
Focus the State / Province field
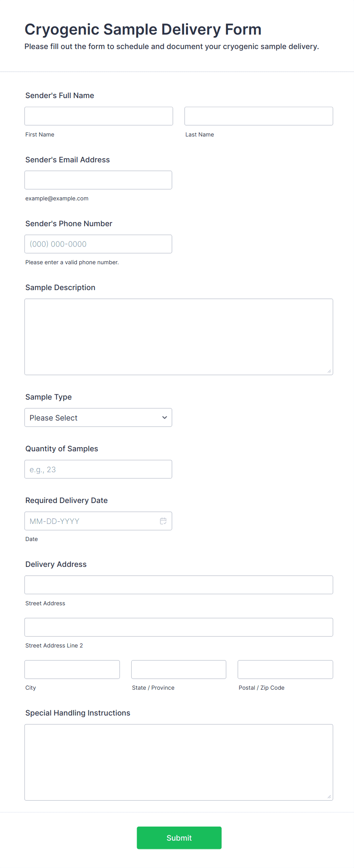[x=179, y=669]
